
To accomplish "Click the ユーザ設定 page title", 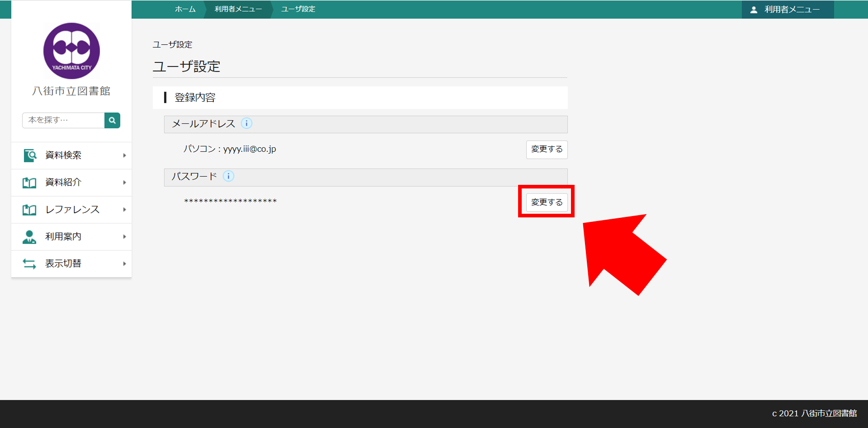I will click(186, 66).
